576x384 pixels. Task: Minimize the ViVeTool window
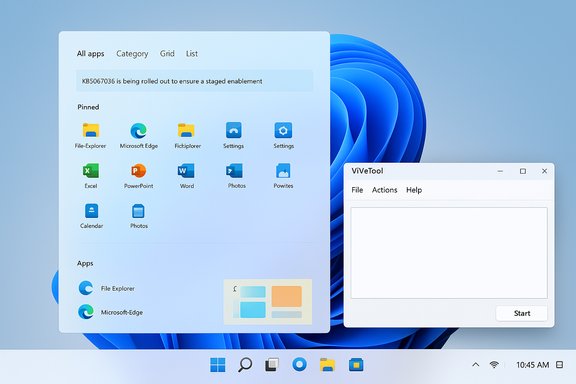click(x=500, y=171)
